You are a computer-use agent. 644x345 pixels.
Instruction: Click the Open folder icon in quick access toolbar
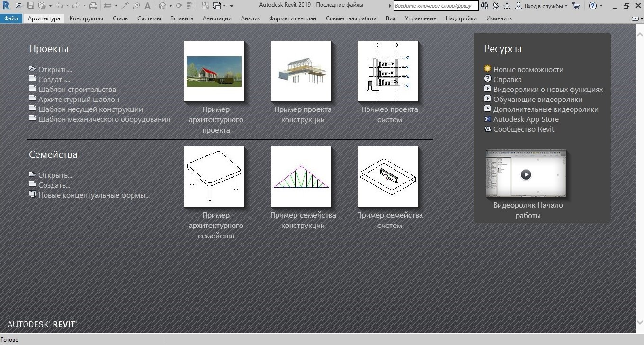tap(19, 6)
